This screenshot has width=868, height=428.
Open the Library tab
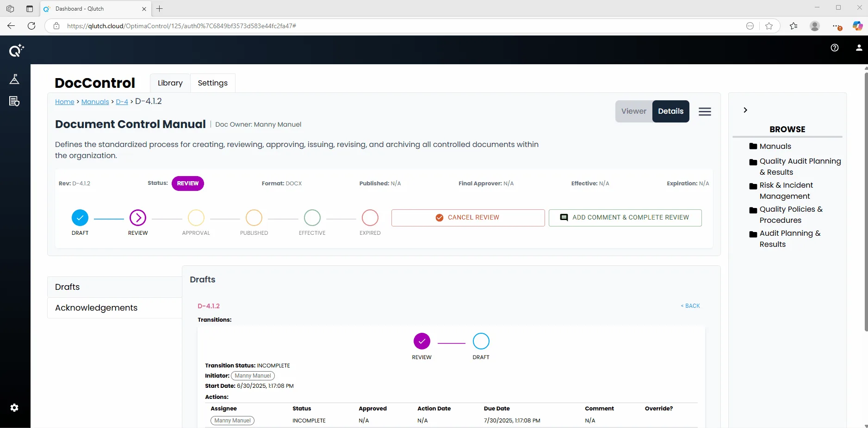pos(170,83)
